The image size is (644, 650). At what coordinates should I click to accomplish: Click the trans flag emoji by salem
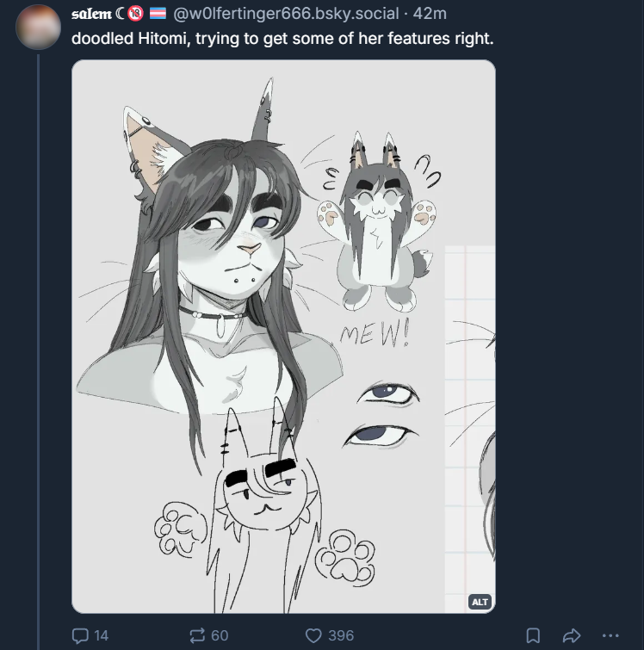click(158, 14)
